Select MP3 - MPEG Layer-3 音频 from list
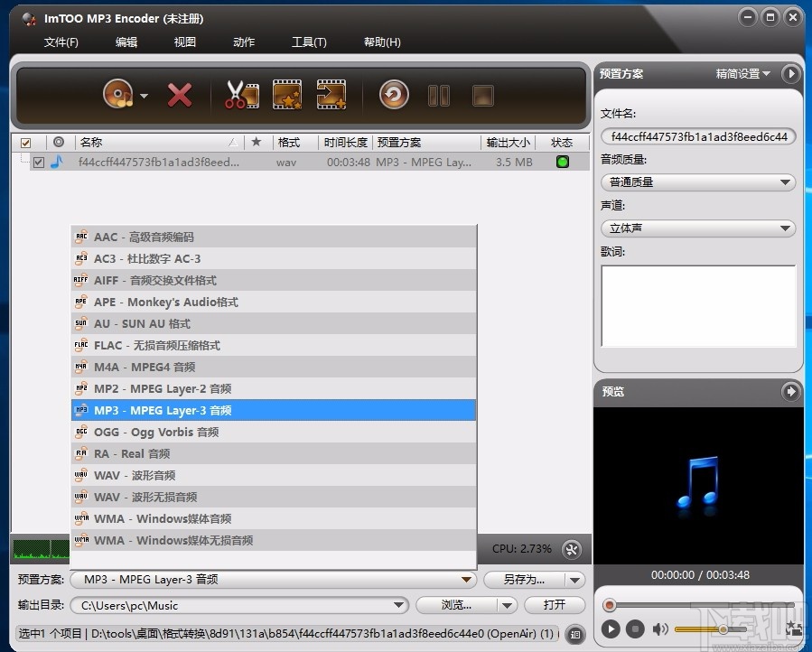This screenshot has width=812, height=652. 271,410
